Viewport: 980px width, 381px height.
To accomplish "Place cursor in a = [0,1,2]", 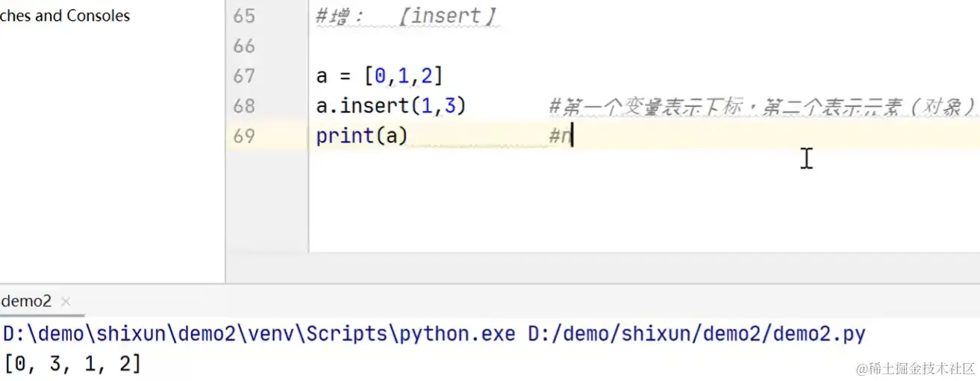I will [x=379, y=76].
